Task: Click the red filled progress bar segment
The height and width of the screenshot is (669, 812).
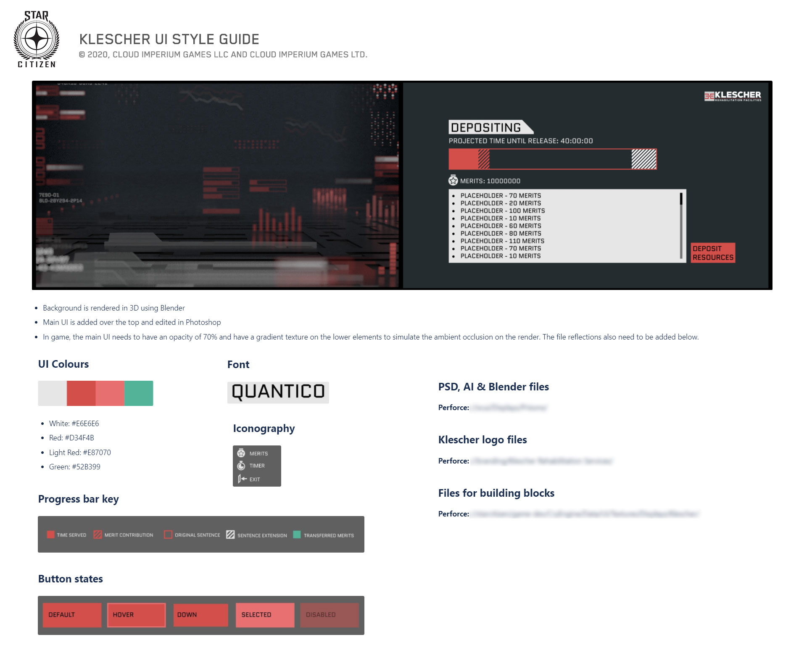Action: pyautogui.click(x=464, y=159)
